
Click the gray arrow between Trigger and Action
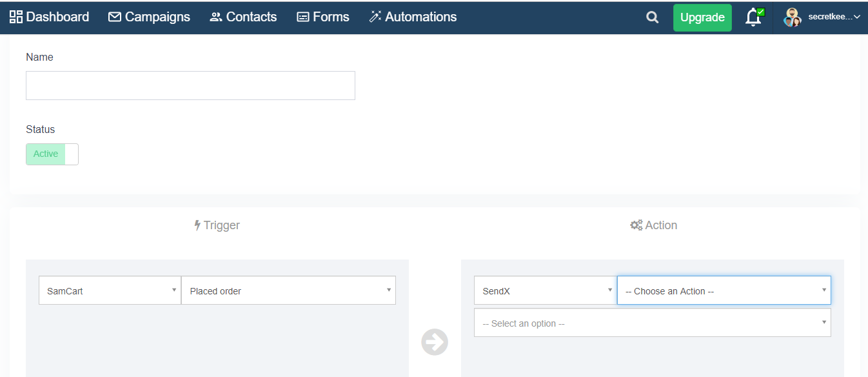pos(435,342)
